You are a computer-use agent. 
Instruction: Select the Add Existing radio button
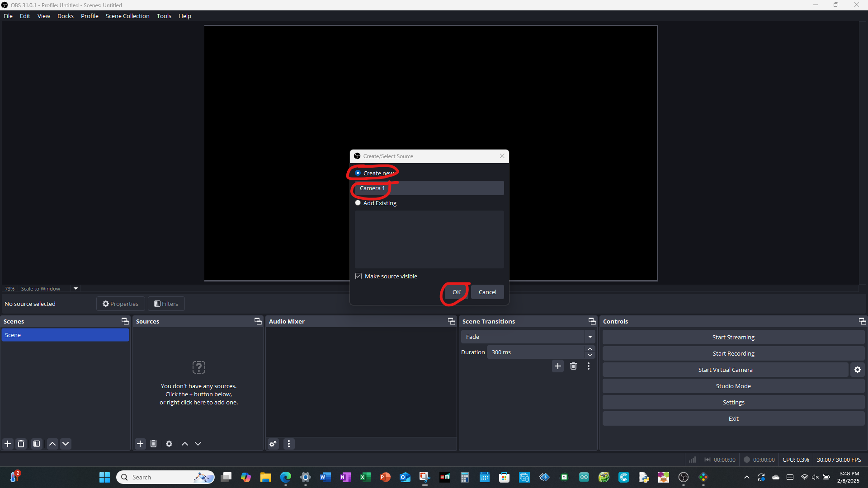pyautogui.click(x=358, y=203)
